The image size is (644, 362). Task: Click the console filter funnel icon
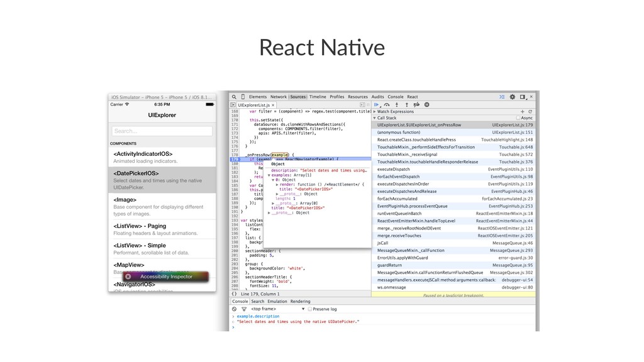pos(243,309)
